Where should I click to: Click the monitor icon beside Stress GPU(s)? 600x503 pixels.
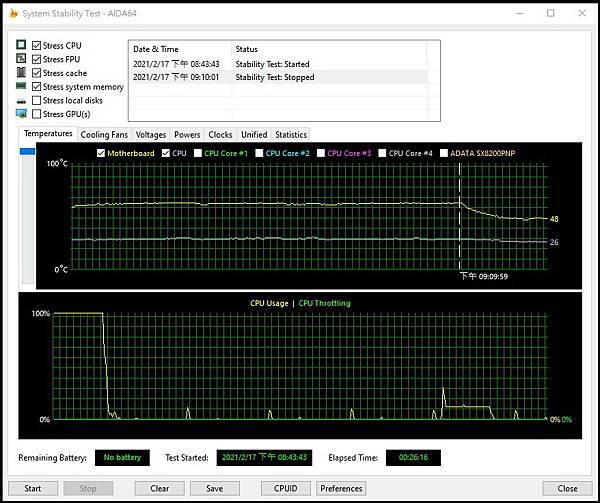click(x=21, y=114)
